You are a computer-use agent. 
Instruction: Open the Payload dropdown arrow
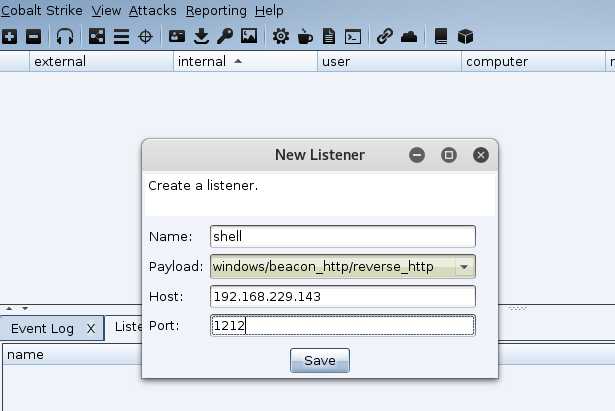[464, 267]
